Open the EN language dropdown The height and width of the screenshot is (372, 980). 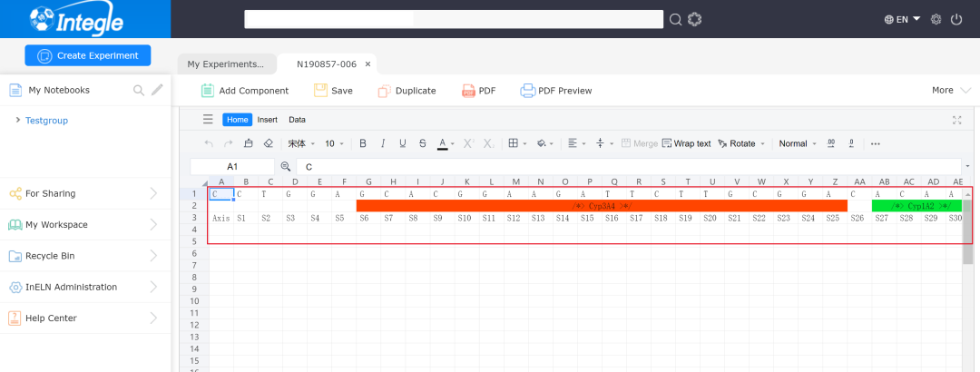(903, 19)
